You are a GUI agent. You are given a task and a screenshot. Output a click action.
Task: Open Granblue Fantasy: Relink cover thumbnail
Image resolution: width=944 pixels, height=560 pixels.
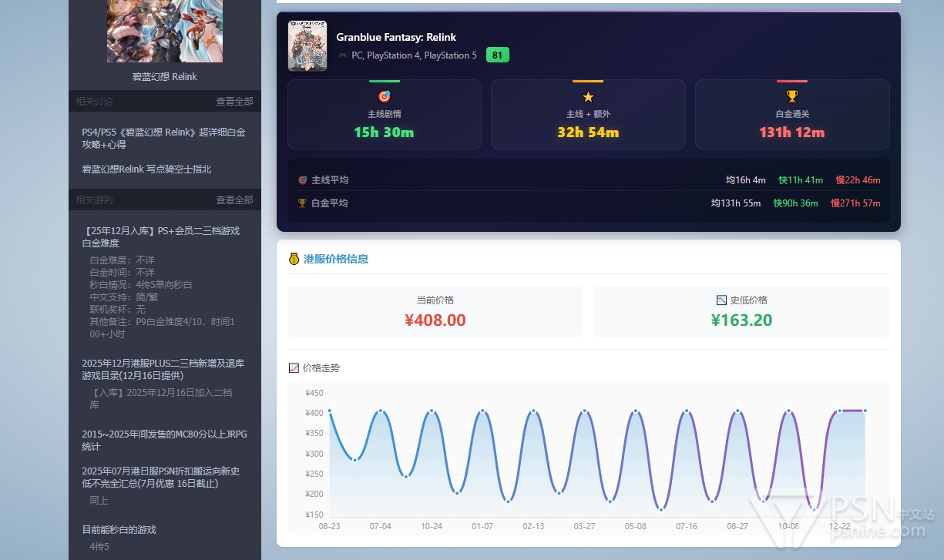click(x=307, y=46)
